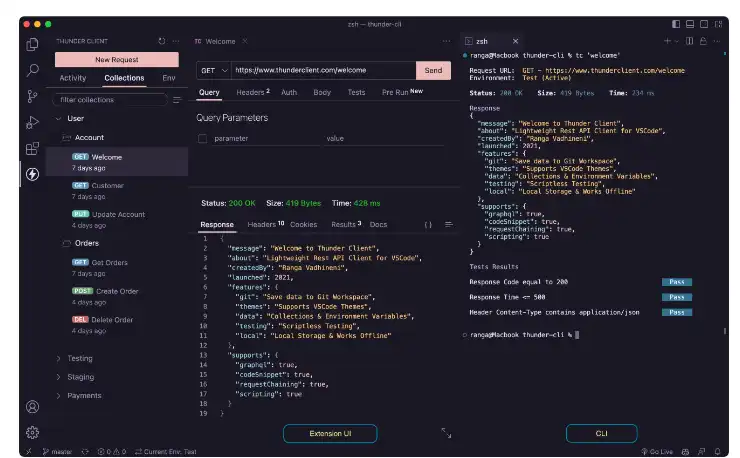Screen dimensions: 740x458
Task: Open the Search magnifier in activity bar
Action: click(32, 70)
